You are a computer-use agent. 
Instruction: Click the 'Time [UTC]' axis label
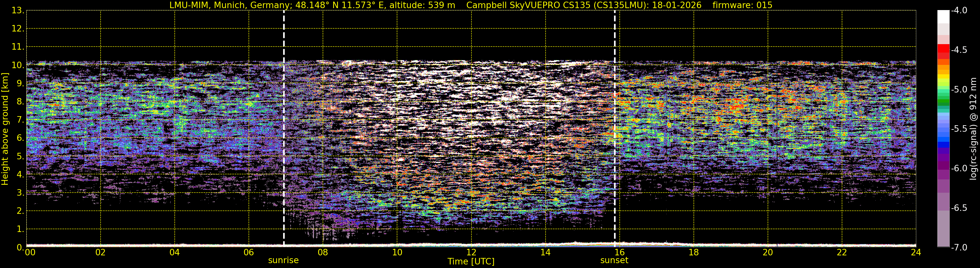coord(471,262)
